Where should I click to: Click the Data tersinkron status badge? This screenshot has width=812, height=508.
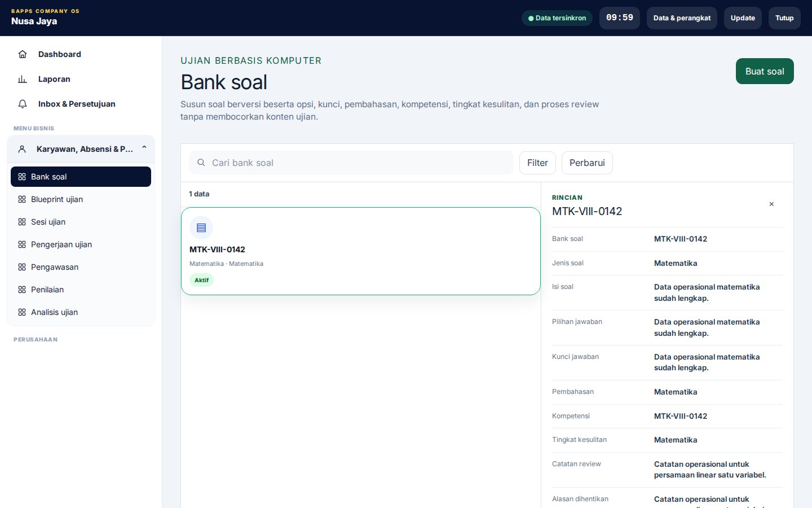[557, 18]
